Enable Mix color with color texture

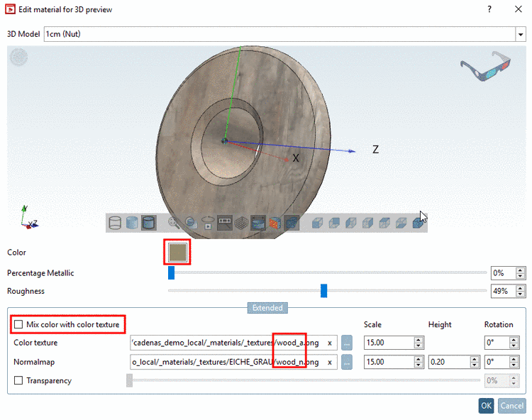coord(18,324)
